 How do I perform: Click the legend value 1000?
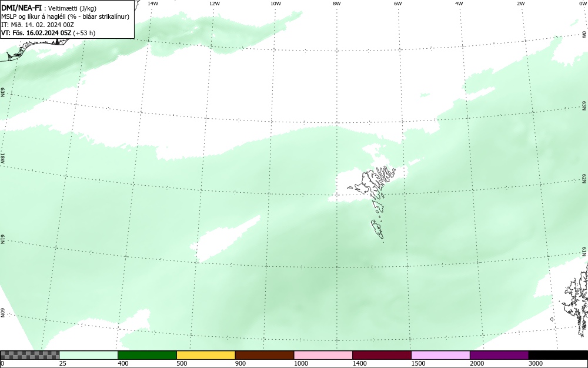tap(300, 363)
